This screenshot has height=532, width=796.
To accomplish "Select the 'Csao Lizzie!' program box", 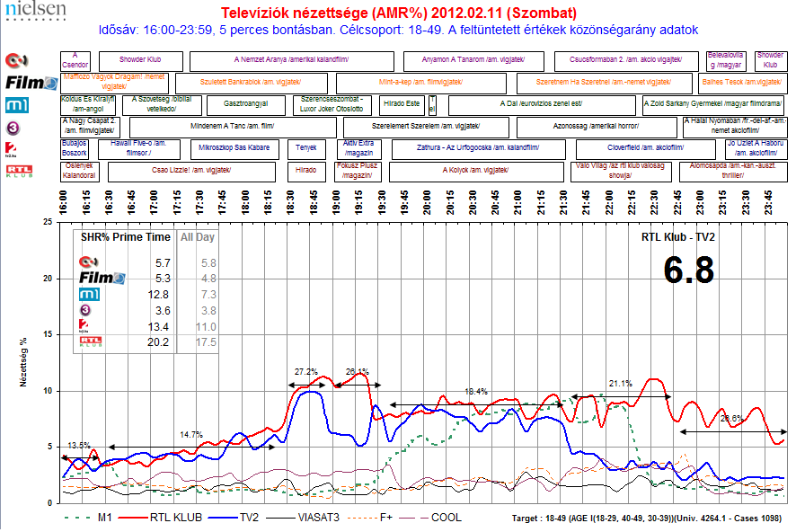I will coord(192,172).
